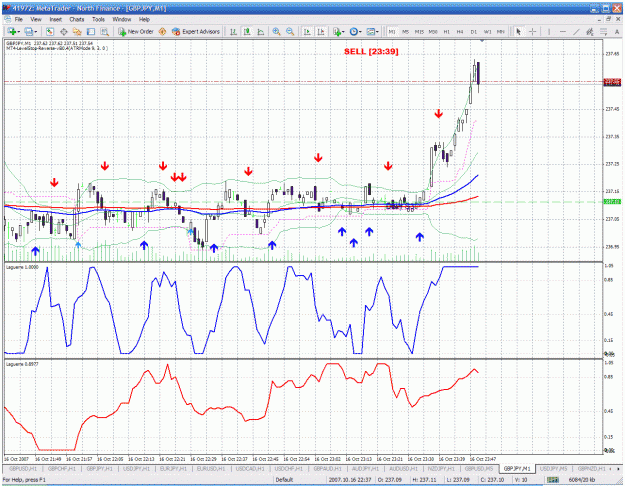Toggle the Data Window crosshair-circle icon
Image resolution: width=625 pixels, height=486 pixels.
(x=63, y=31)
